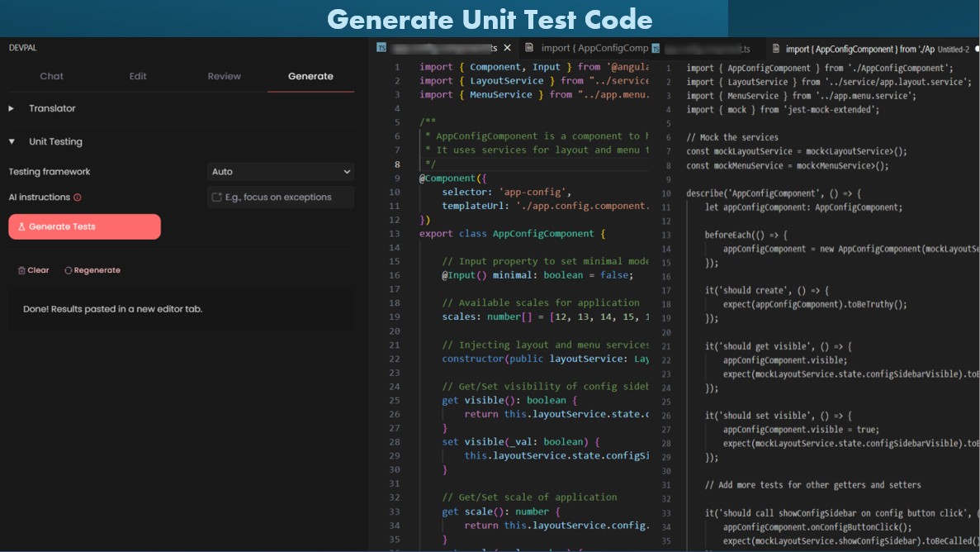Click the Clear button
980x552 pixels.
click(34, 270)
